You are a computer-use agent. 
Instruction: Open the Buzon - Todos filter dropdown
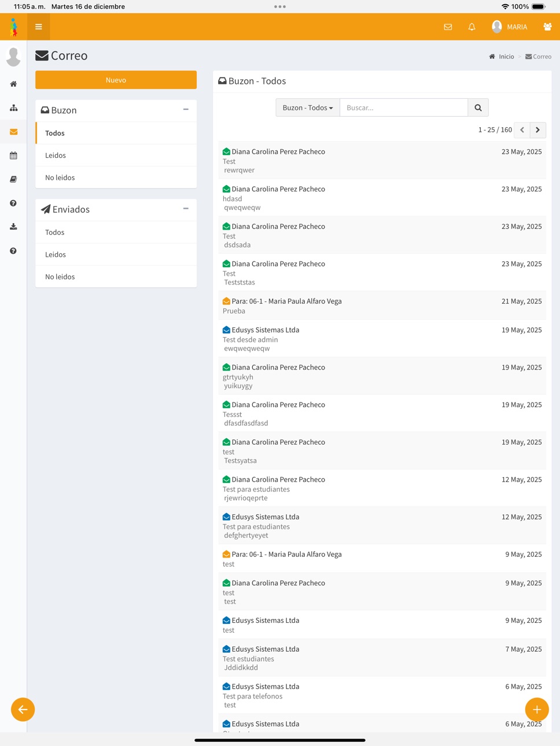coord(308,108)
